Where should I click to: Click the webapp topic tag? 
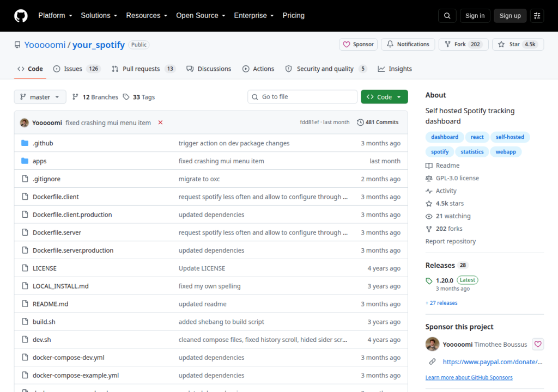pyautogui.click(x=506, y=152)
